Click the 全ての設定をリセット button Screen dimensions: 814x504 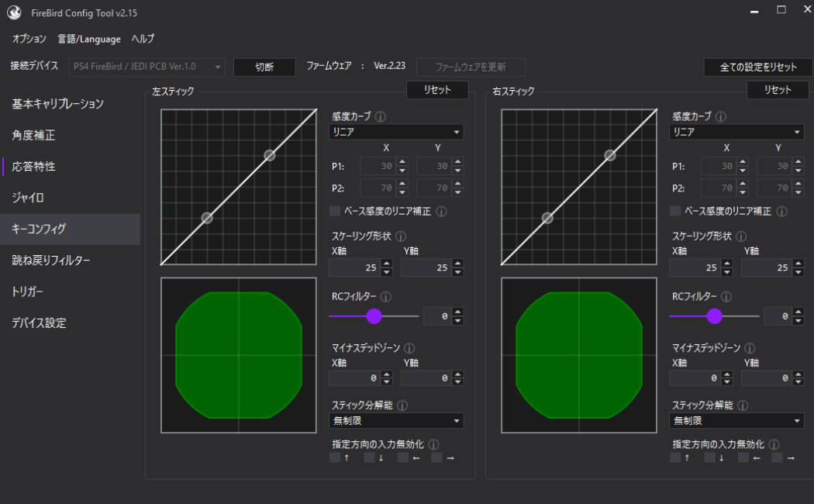757,67
